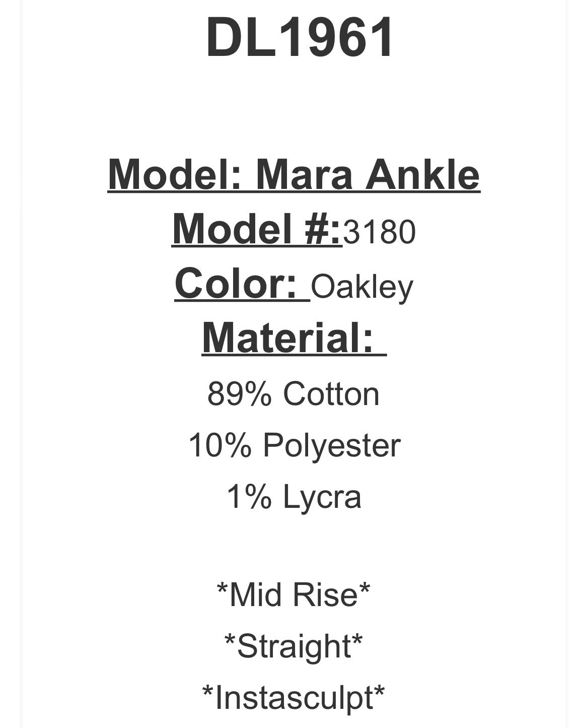Click the *Instasculpt* feature text
The width and height of the screenshot is (588, 728).
[x=293, y=697]
